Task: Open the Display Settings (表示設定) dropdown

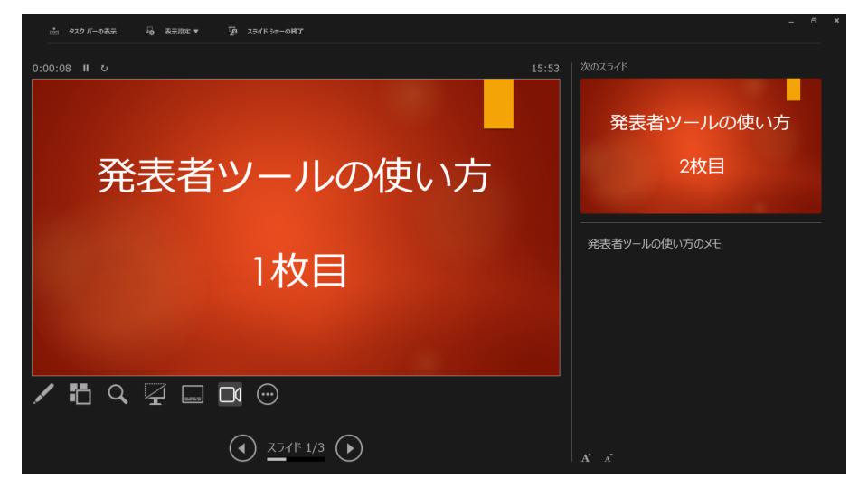Action: point(172,31)
